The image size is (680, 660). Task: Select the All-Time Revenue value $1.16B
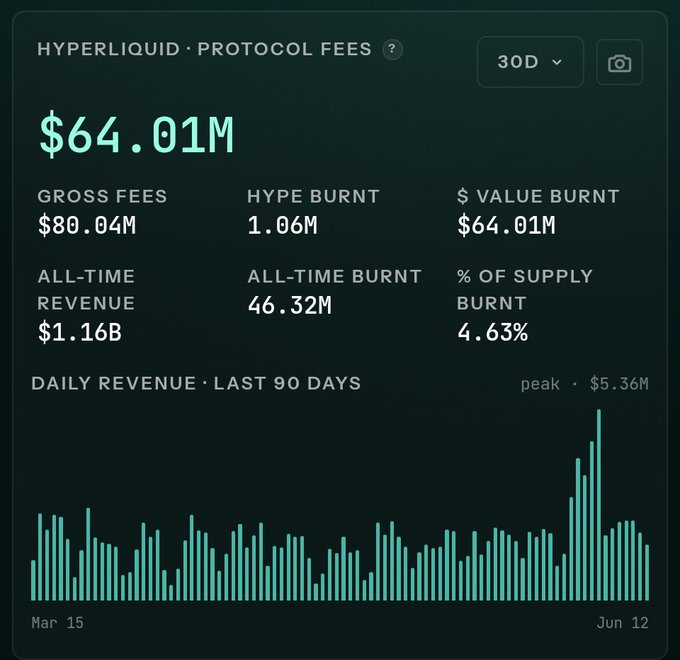coord(80,332)
